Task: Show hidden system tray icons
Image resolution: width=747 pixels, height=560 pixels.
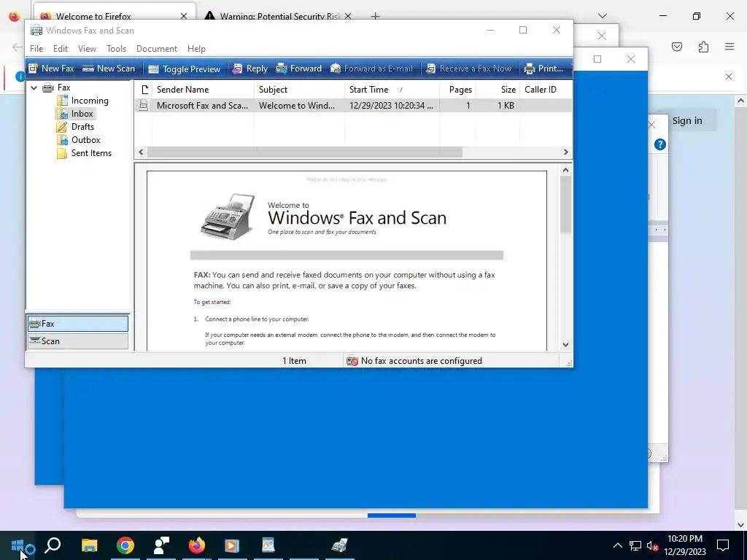Action: coord(617,545)
